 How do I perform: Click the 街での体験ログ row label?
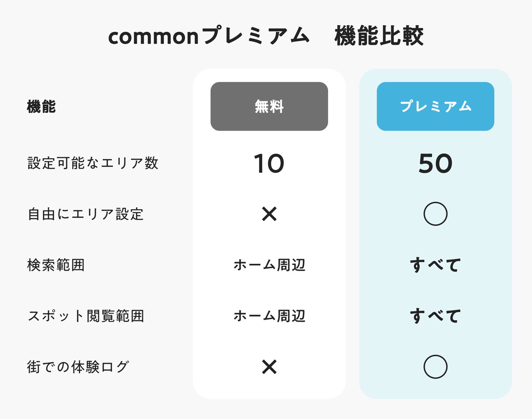(x=78, y=367)
